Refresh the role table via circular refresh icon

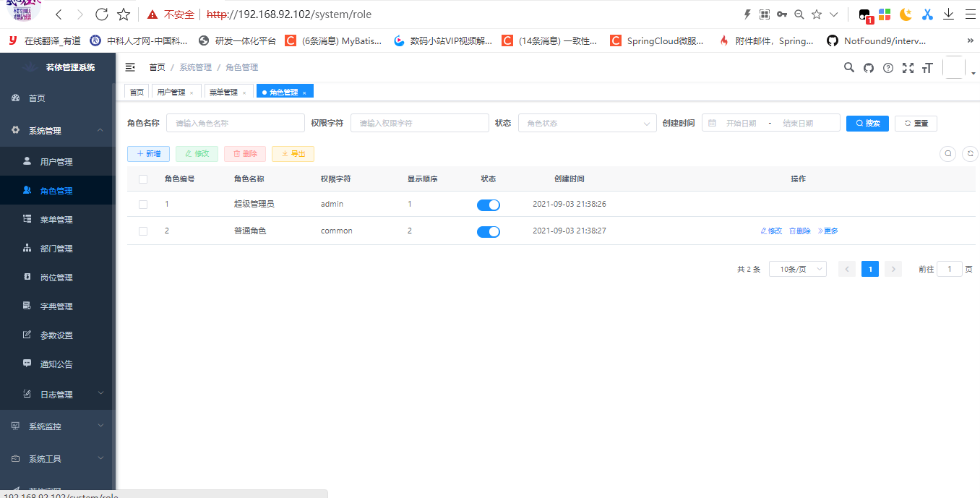click(x=970, y=153)
